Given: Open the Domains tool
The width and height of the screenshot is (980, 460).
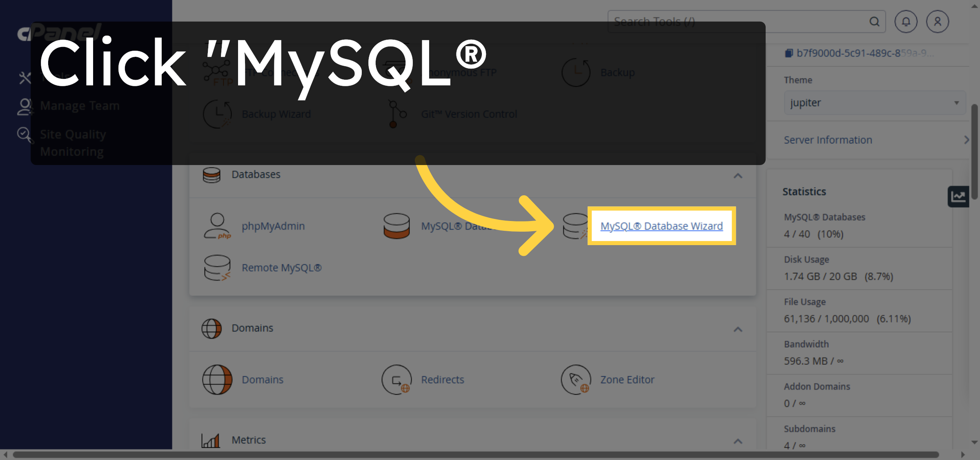Looking at the screenshot, I should (x=262, y=380).
